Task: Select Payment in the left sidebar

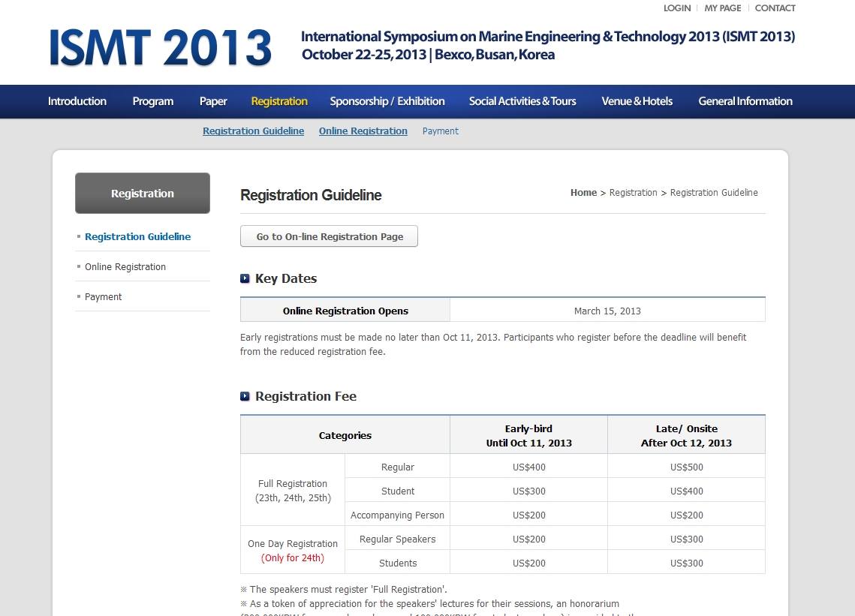Action: click(x=103, y=296)
